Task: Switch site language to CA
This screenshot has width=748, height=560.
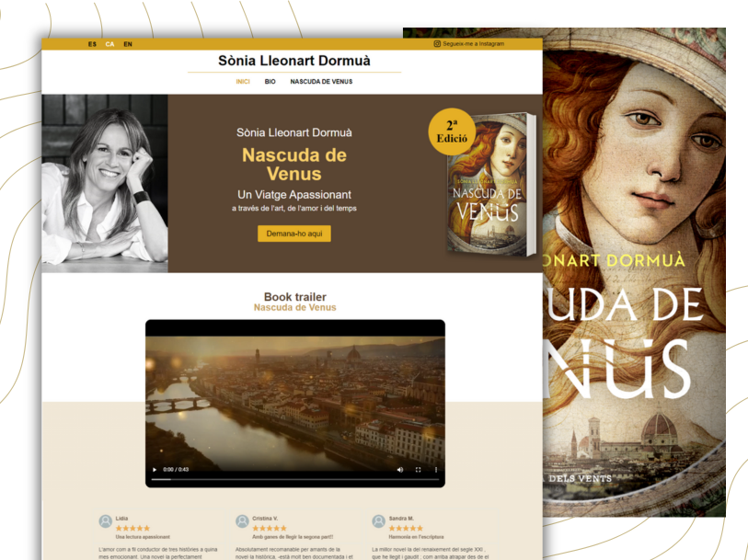Action: pyautogui.click(x=109, y=43)
